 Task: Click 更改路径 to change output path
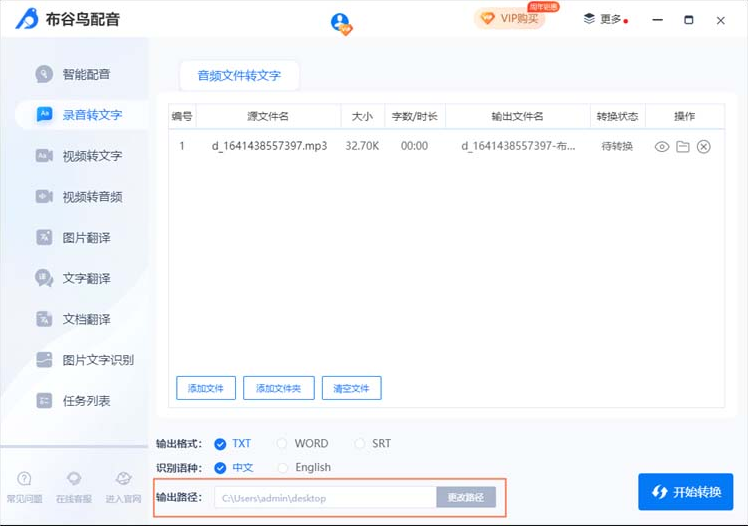465,497
